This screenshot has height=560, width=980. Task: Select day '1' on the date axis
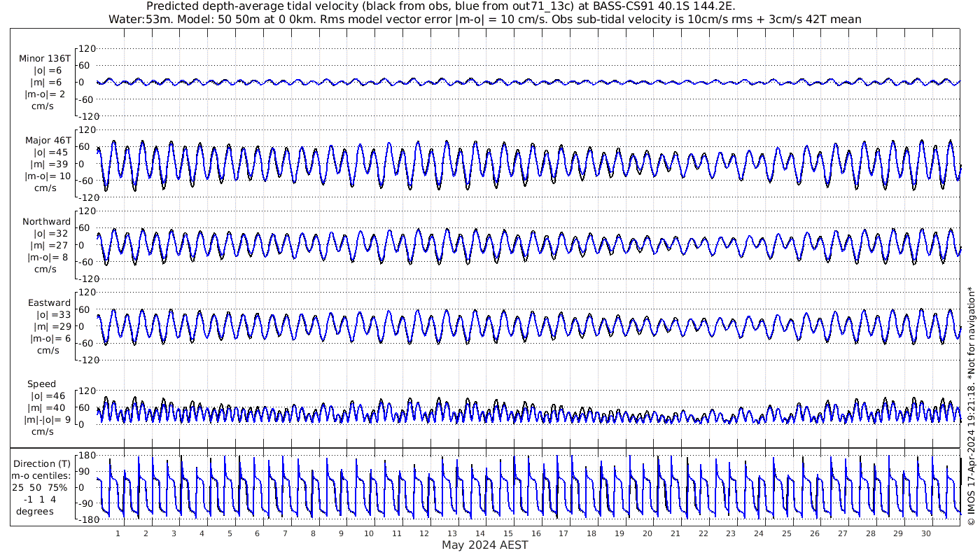coord(118,533)
